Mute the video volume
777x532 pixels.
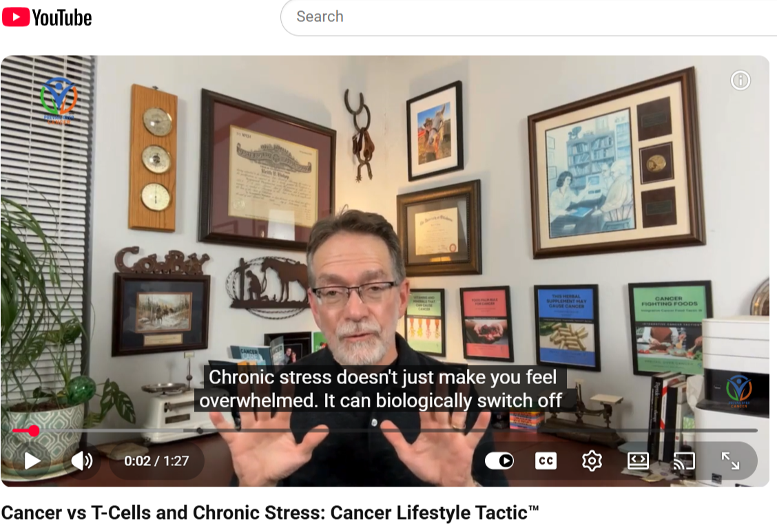coord(82,460)
